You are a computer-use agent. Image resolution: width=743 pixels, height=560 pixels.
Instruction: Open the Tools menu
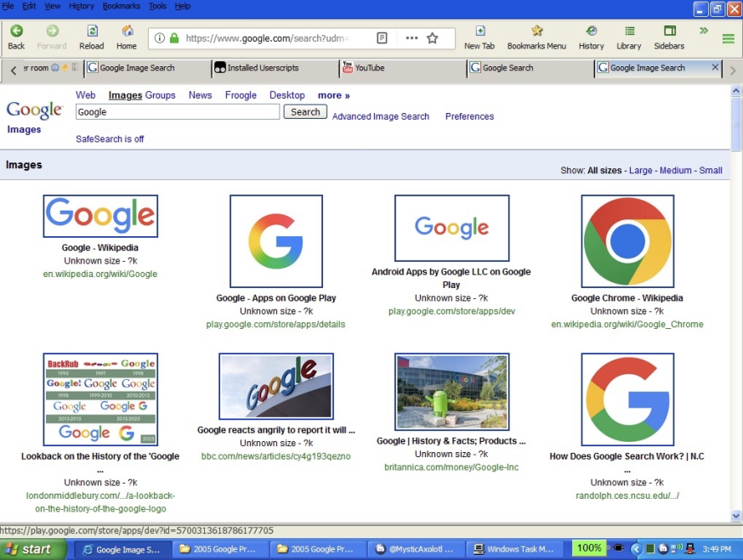[157, 6]
